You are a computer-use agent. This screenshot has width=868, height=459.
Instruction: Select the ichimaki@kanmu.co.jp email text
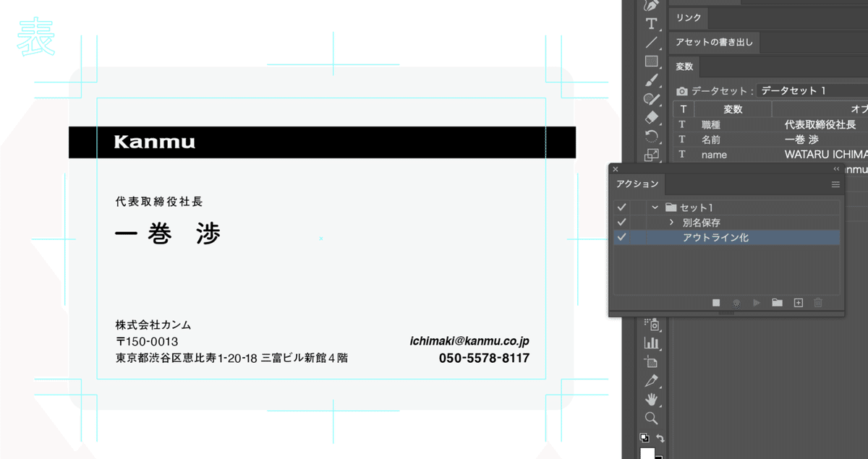click(x=469, y=340)
